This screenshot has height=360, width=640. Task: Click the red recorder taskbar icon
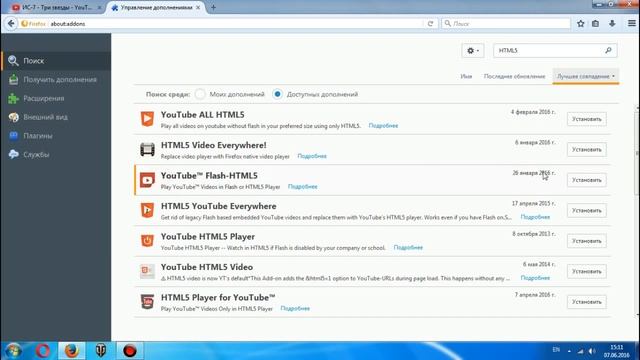pos(130,351)
